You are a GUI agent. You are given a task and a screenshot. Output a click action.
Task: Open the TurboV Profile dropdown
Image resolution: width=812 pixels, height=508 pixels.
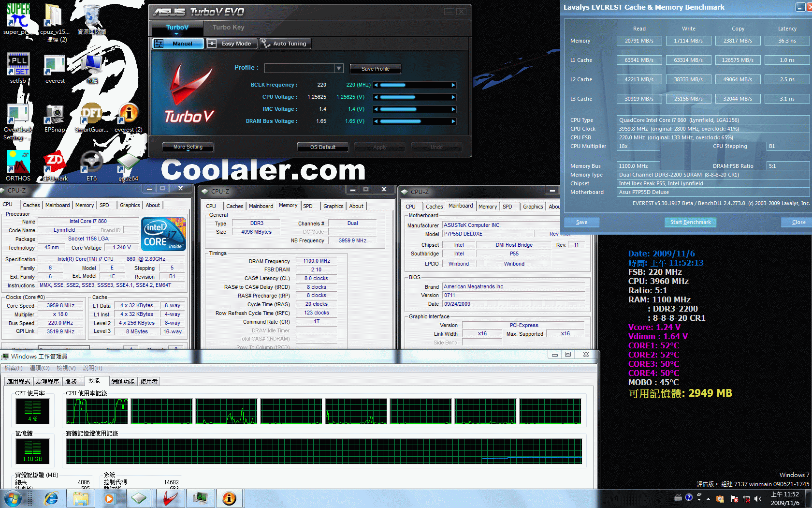click(339, 68)
